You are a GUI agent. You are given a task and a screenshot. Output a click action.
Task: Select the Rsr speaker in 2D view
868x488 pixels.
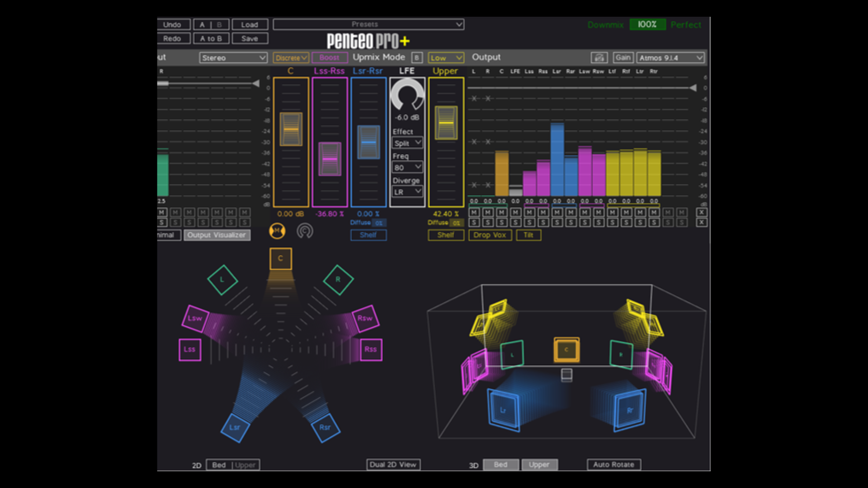(325, 427)
